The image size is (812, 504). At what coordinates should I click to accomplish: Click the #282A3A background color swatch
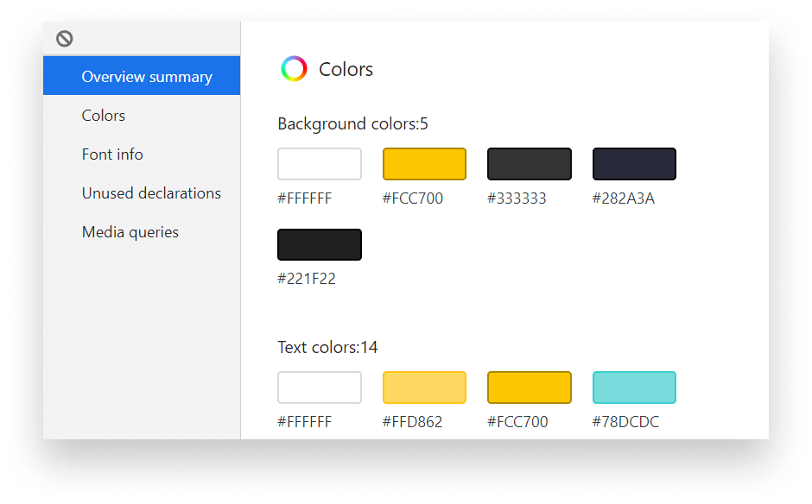pyautogui.click(x=634, y=163)
